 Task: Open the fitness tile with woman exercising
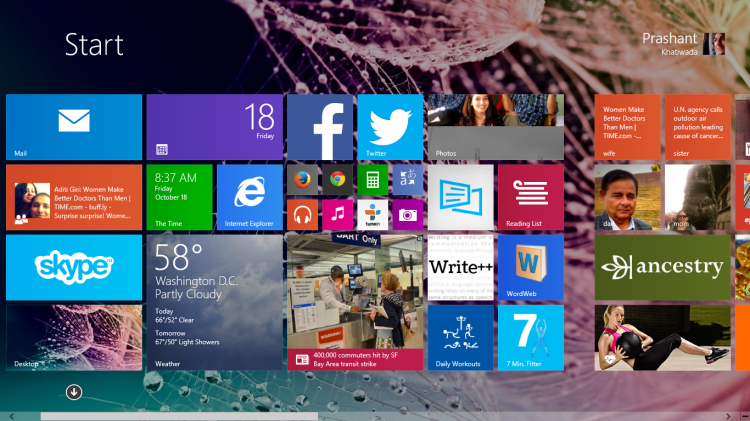(663, 338)
